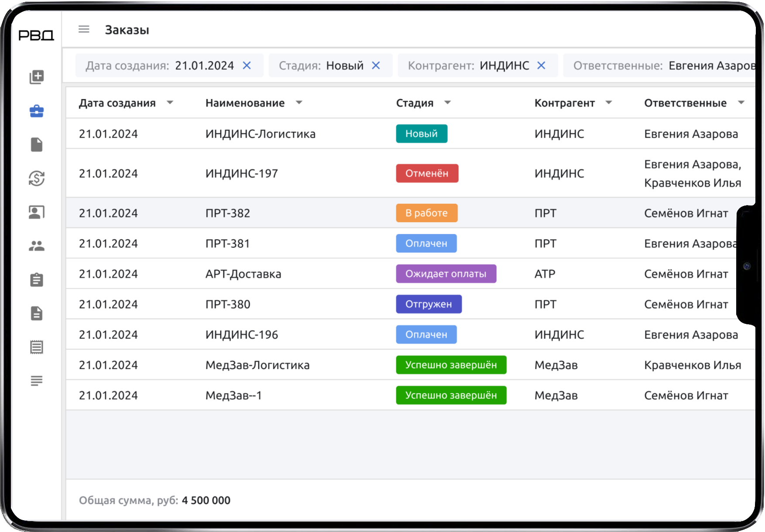
Task: Click the clipboard icon in the sidebar
Action: [x=37, y=280]
